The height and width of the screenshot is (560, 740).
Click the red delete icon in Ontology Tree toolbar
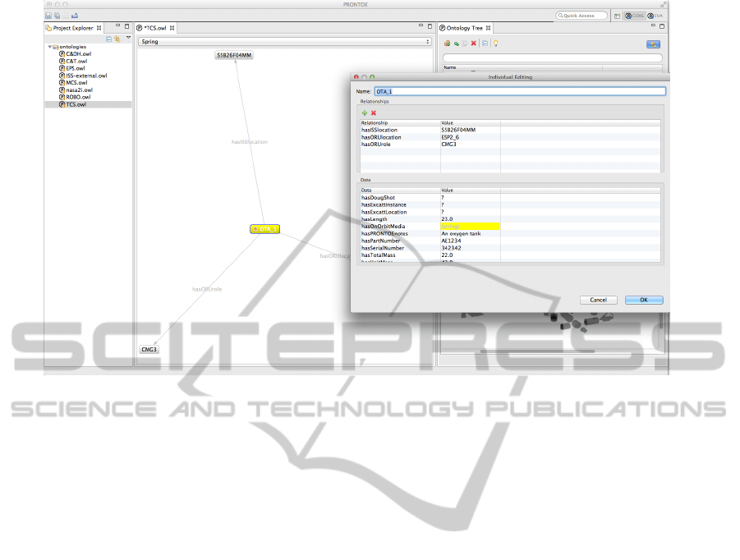pyautogui.click(x=473, y=43)
